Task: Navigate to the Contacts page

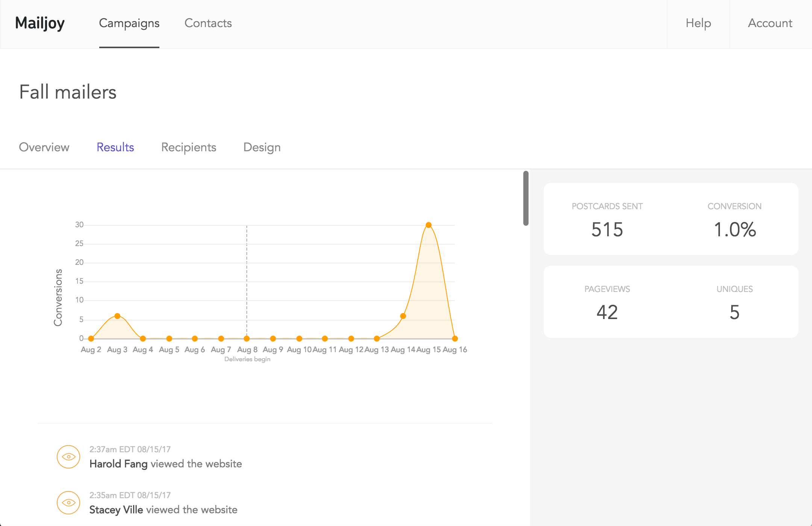Action: (x=208, y=23)
